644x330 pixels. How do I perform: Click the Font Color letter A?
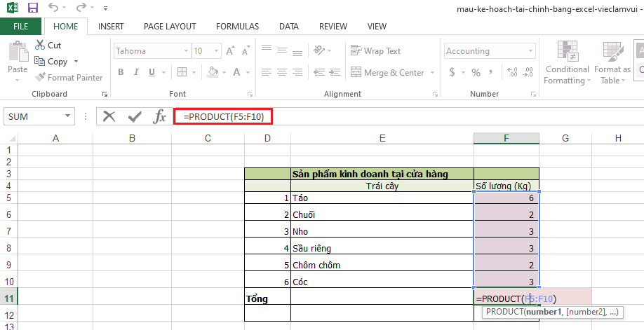236,72
